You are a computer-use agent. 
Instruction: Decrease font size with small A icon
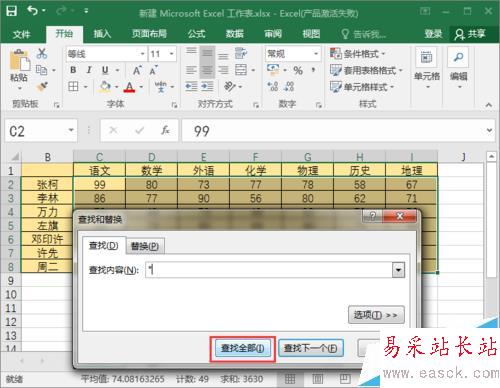tap(153, 70)
